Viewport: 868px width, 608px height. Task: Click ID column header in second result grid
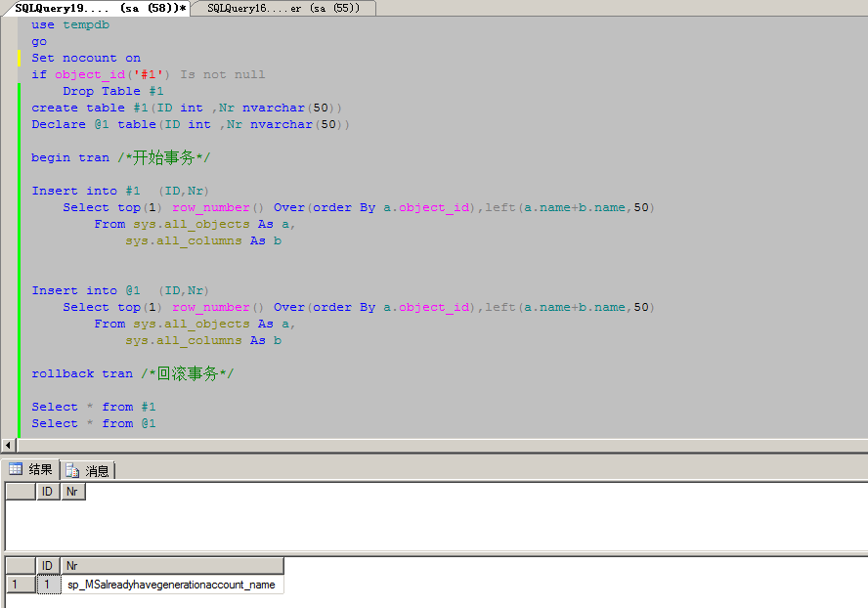click(47, 566)
